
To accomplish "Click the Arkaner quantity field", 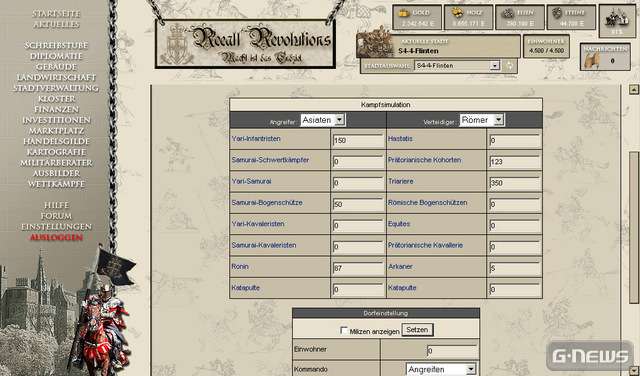I will pos(515,268).
